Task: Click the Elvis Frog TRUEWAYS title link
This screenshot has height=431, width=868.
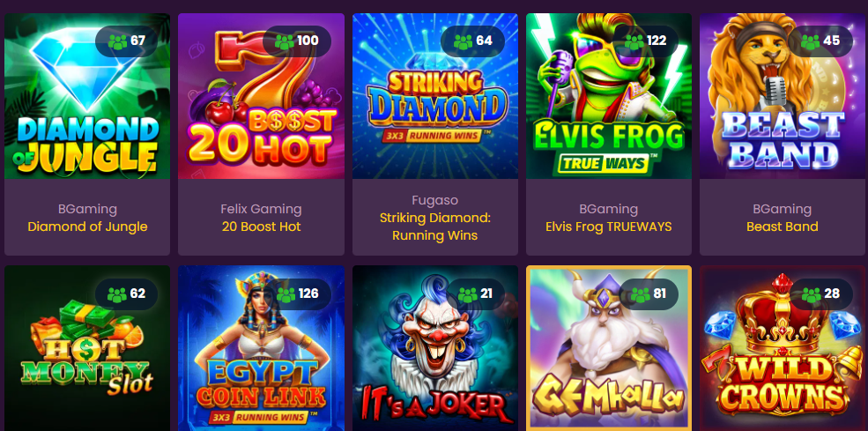Action: 608,227
